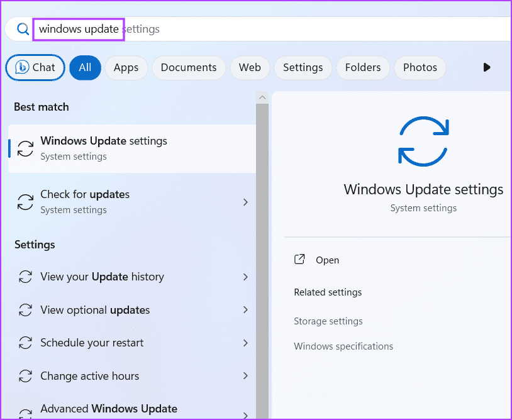Click the scrollbar up arrow
Image resolution: width=512 pixels, height=420 pixels.
pyautogui.click(x=262, y=97)
